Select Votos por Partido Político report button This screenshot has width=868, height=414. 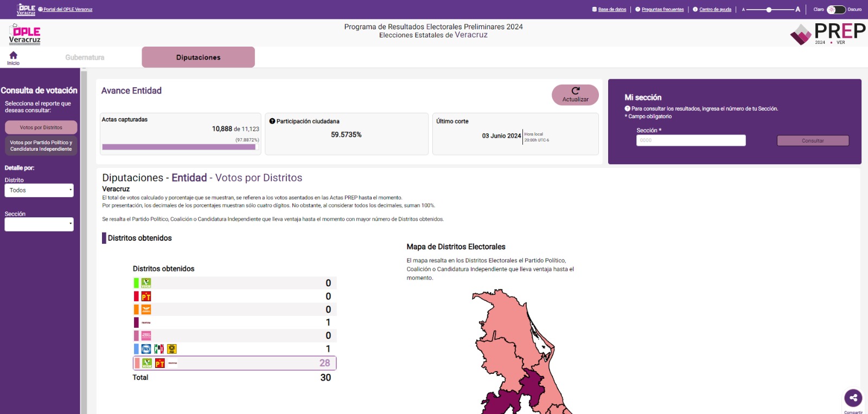[x=41, y=146]
